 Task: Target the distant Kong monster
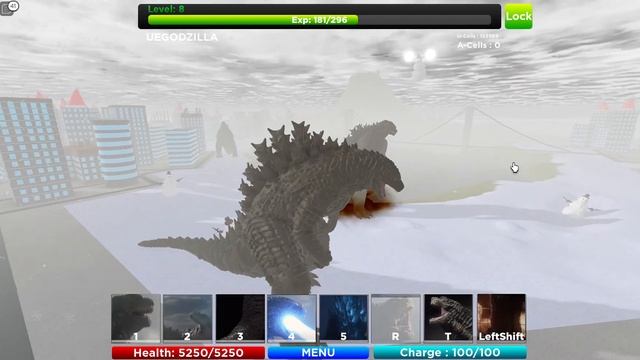tap(226, 139)
